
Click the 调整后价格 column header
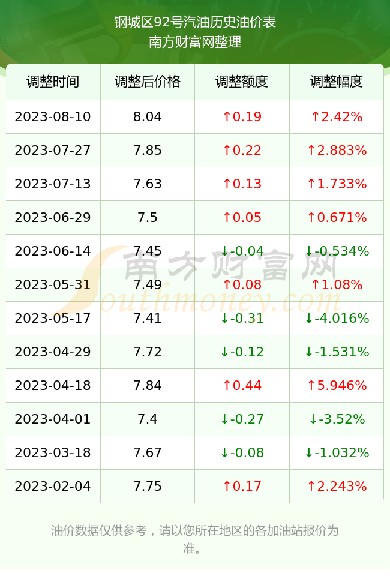pos(148,82)
